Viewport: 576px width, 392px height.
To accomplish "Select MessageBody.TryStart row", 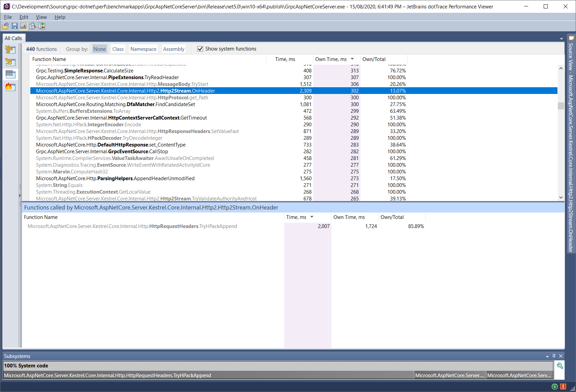I will pyautogui.click(x=294, y=84).
